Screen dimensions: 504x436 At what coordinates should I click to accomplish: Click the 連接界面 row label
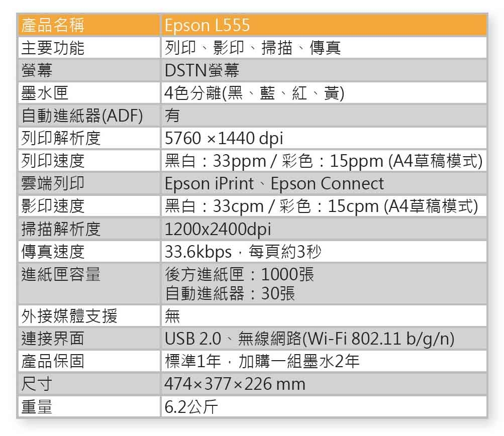point(53,339)
